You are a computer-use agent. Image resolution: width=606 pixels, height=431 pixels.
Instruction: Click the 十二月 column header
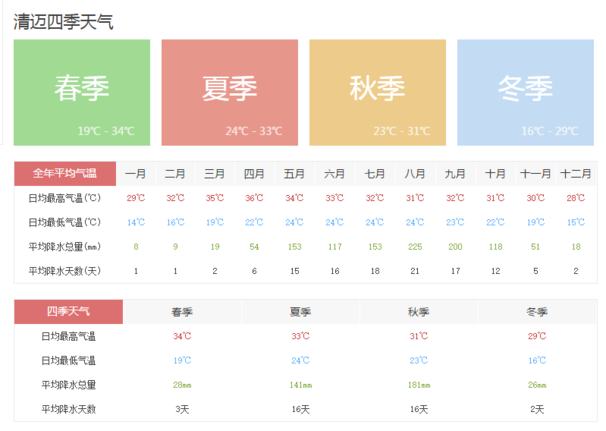pos(575,174)
